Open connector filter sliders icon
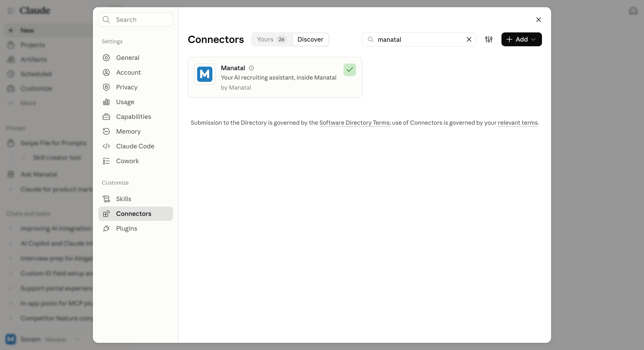 click(x=489, y=39)
